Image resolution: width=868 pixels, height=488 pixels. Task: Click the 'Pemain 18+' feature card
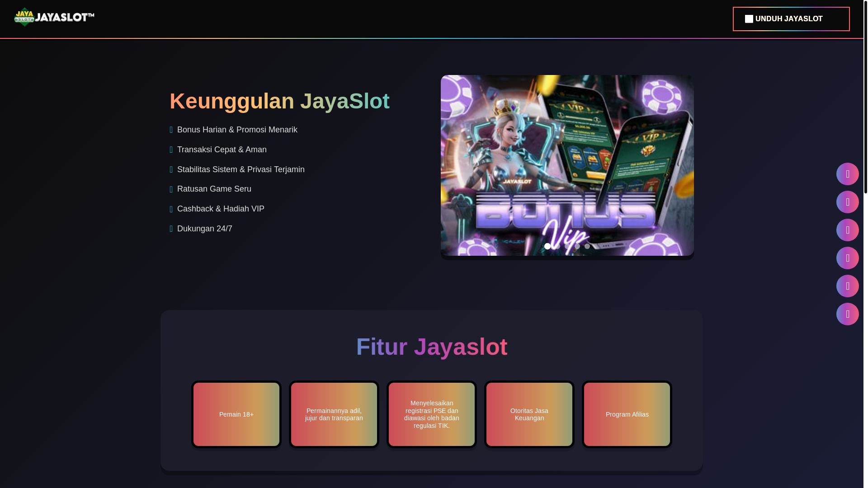click(236, 414)
